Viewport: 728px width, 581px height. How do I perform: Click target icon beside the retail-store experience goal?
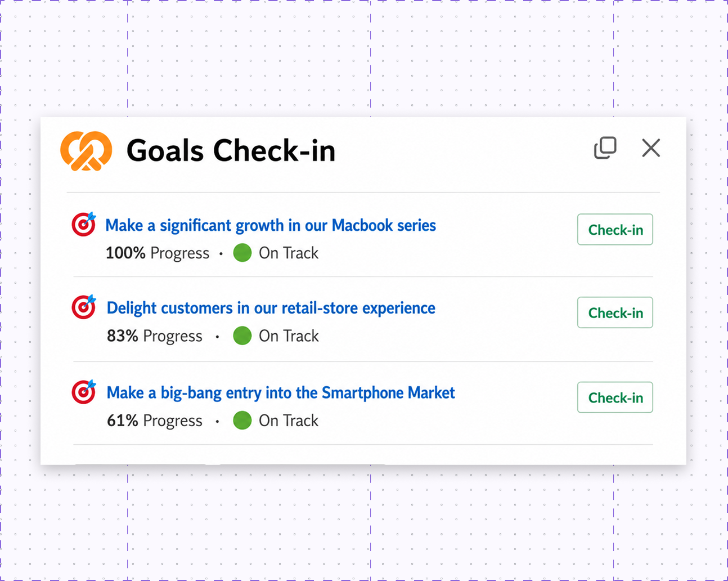pyautogui.click(x=84, y=307)
